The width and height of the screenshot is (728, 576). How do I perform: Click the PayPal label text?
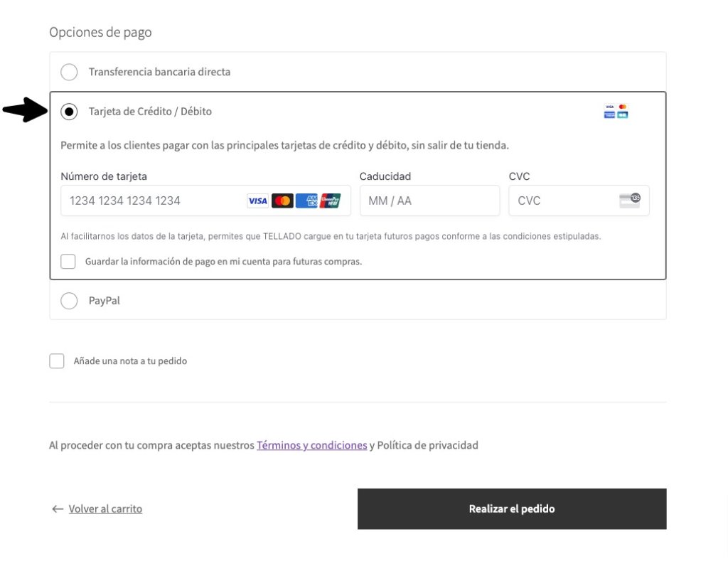tap(105, 301)
